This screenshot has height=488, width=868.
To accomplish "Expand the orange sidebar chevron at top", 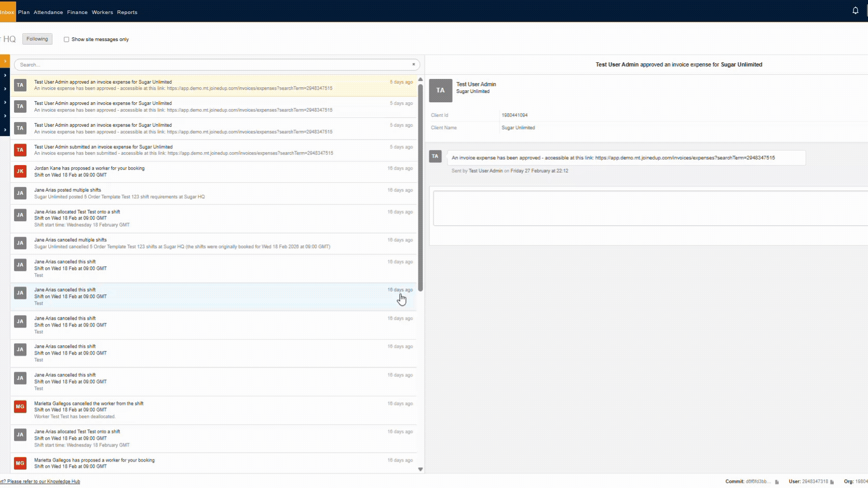I will [x=5, y=61].
